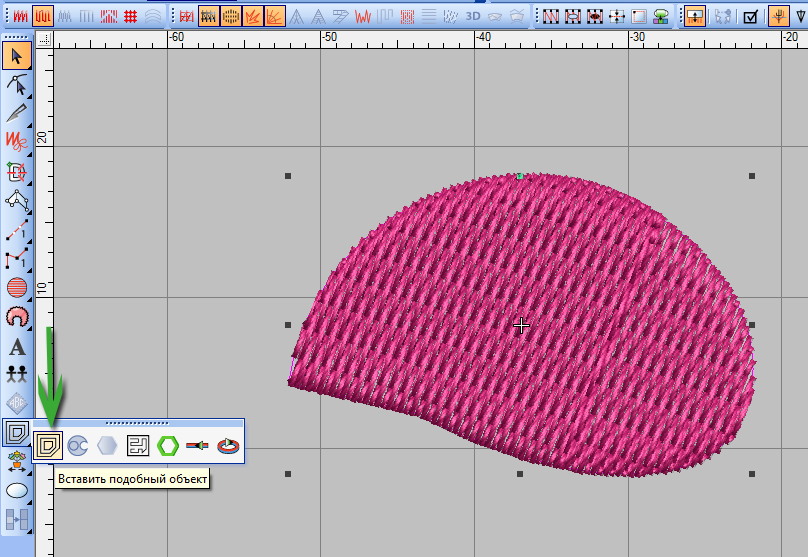Choose the red striped circle fill tool
The image size is (808, 557).
16,288
